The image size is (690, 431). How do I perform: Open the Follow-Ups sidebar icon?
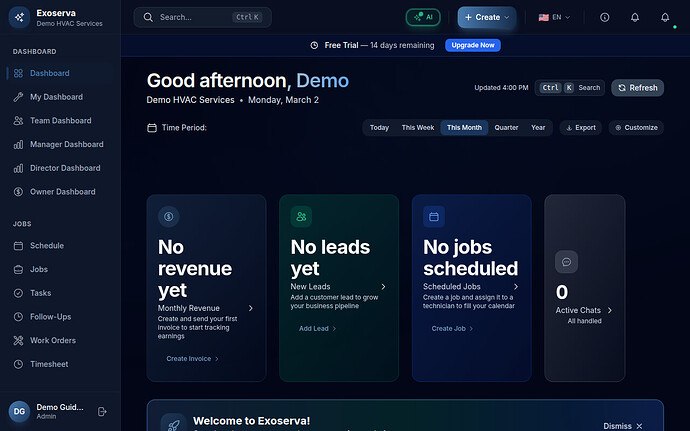(18, 317)
